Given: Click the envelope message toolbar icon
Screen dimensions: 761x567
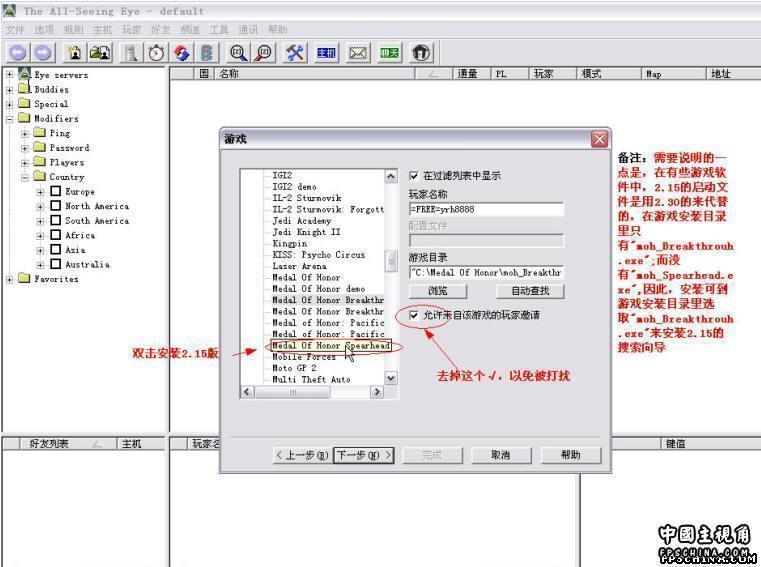Looking at the screenshot, I should point(358,52).
